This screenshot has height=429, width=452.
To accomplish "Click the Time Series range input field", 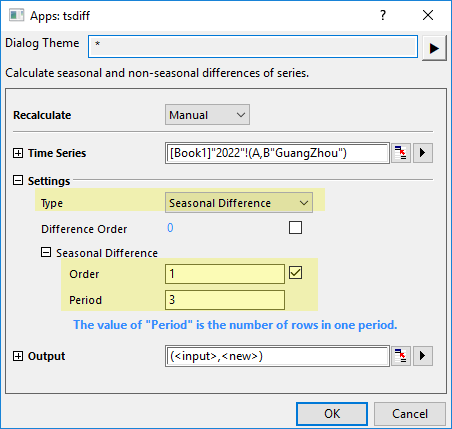I will point(277,153).
